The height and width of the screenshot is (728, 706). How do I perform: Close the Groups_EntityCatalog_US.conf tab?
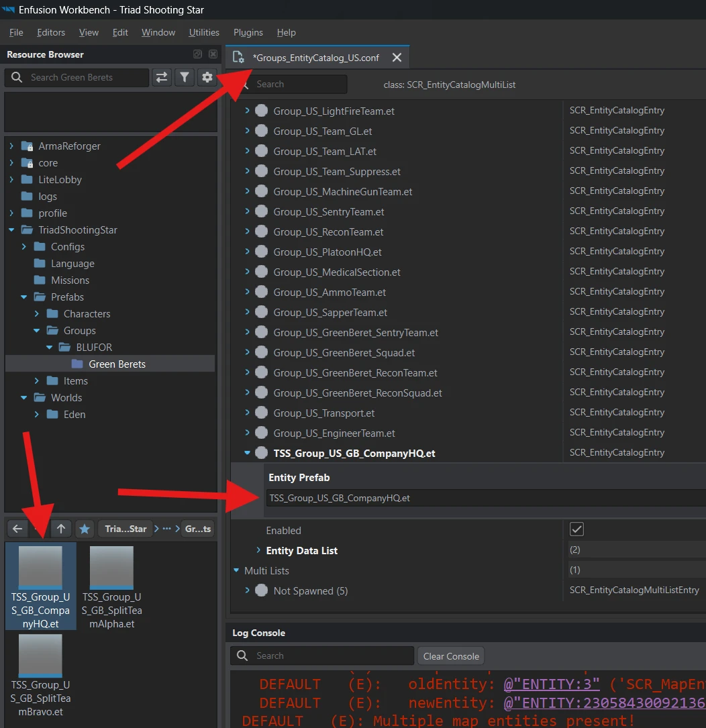point(397,58)
